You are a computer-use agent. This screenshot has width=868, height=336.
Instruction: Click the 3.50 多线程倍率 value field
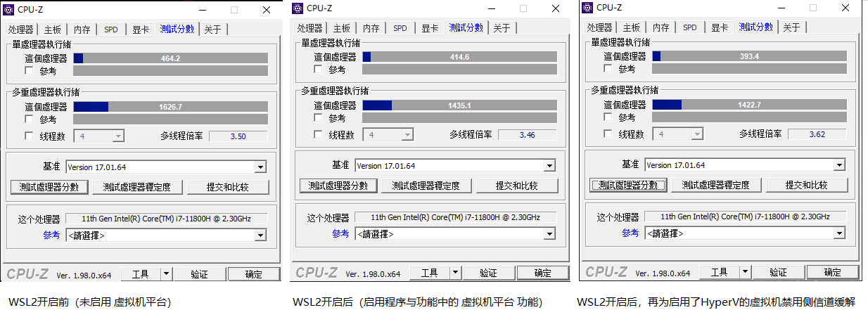pyautogui.click(x=238, y=136)
